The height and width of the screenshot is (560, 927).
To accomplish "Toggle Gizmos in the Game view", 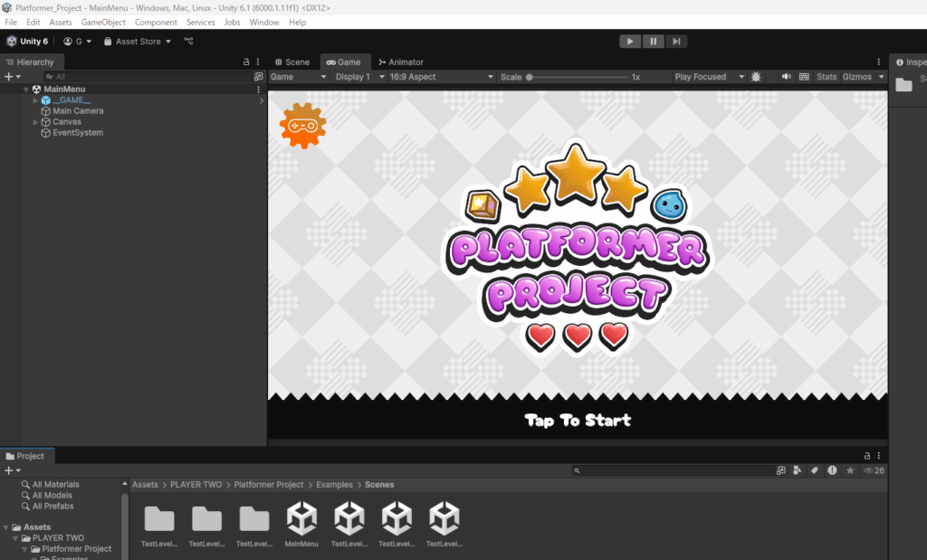I will 856,77.
